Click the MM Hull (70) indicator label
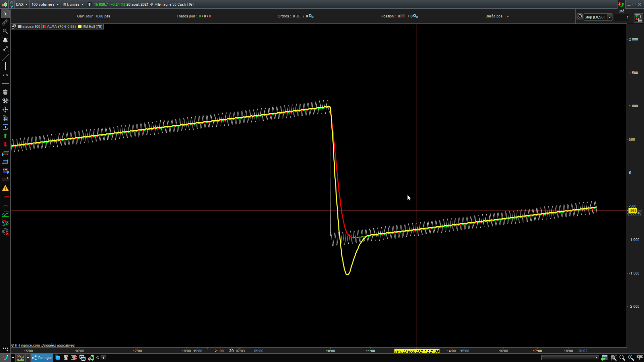Viewport: 644px width, 362px height. [92, 26]
